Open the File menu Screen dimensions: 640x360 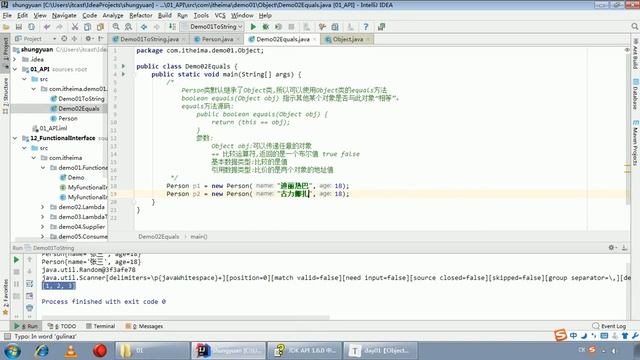click(x=7, y=16)
